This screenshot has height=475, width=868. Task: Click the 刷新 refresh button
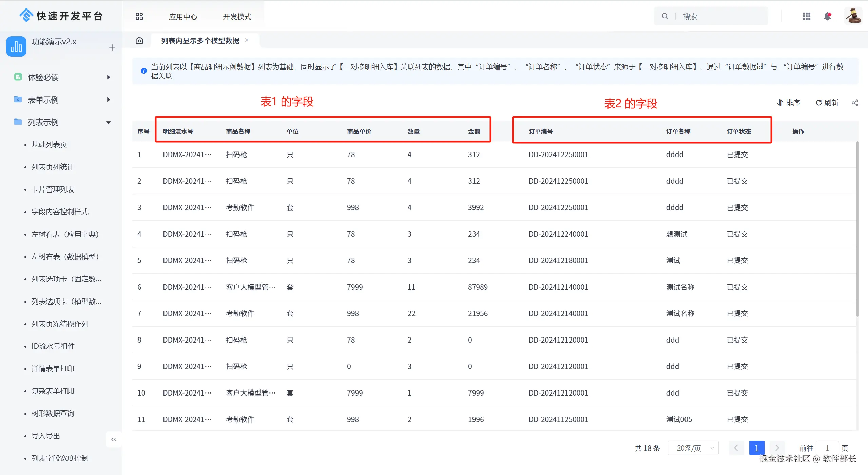[827, 103]
